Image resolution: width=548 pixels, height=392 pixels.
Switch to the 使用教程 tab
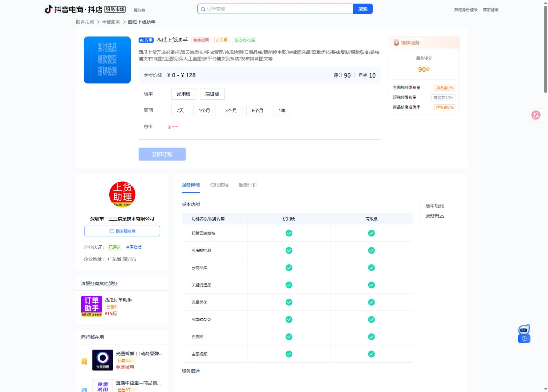[x=219, y=185]
